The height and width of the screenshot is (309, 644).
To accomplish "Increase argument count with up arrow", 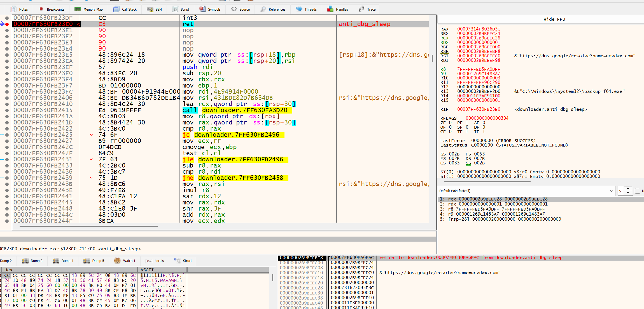I will [x=628, y=189].
